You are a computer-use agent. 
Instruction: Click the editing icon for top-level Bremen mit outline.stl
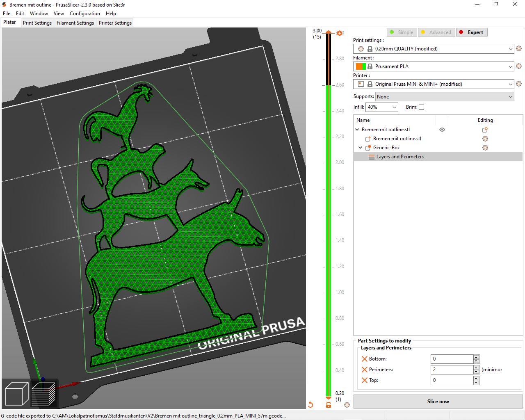tap(485, 130)
